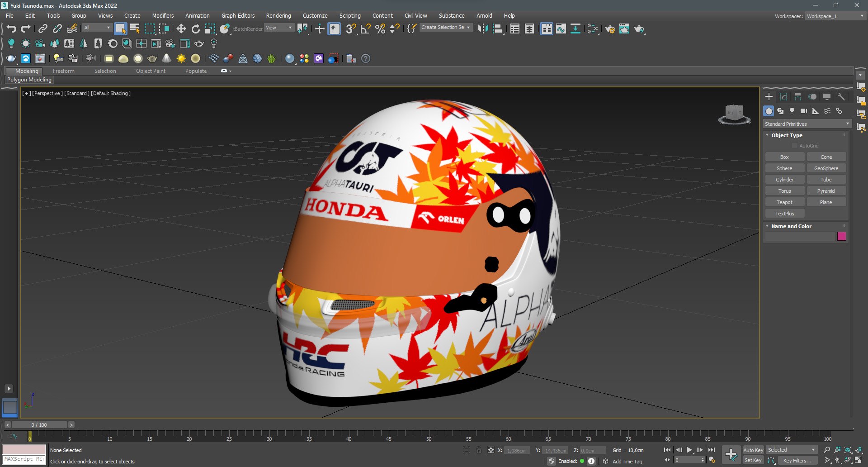This screenshot has width=868, height=467.
Task: Open the Motion panel tab
Action: pyautogui.click(x=812, y=97)
